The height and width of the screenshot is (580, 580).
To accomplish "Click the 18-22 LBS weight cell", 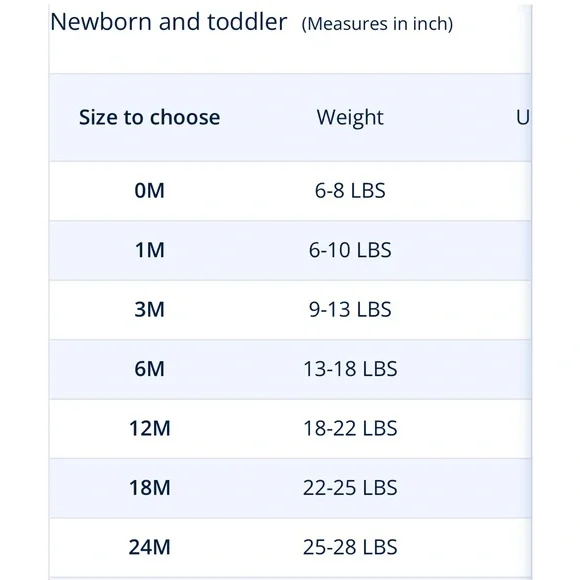I will pyautogui.click(x=350, y=428).
